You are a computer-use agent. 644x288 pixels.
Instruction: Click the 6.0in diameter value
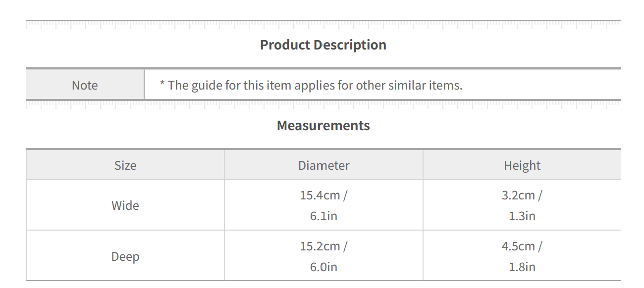323,267
